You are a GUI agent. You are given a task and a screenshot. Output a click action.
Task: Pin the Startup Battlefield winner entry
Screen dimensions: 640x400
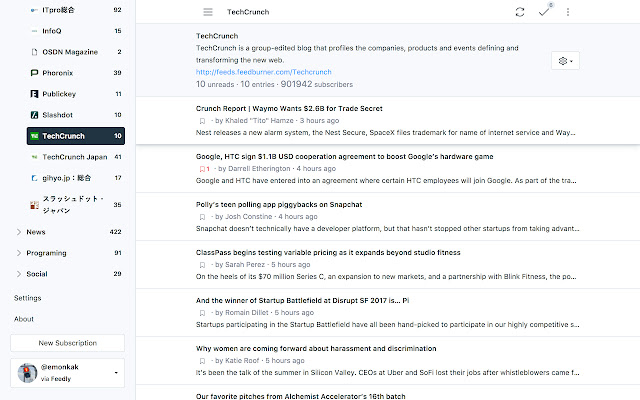(x=202, y=313)
